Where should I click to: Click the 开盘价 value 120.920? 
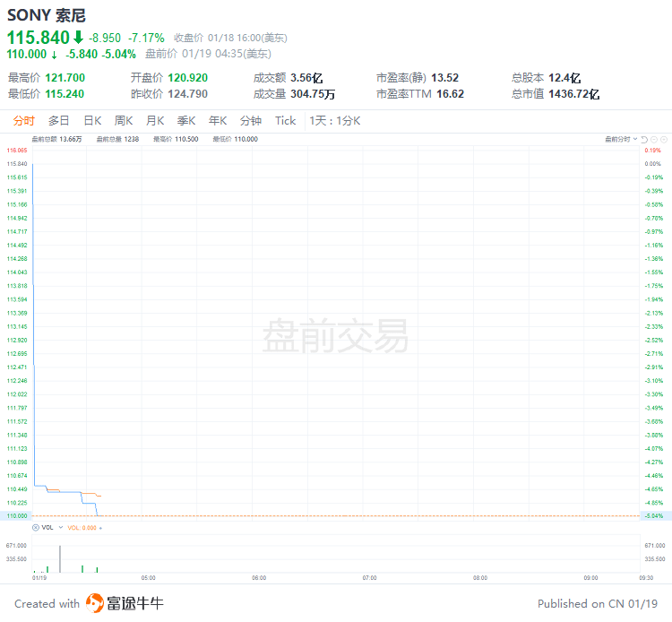188,78
